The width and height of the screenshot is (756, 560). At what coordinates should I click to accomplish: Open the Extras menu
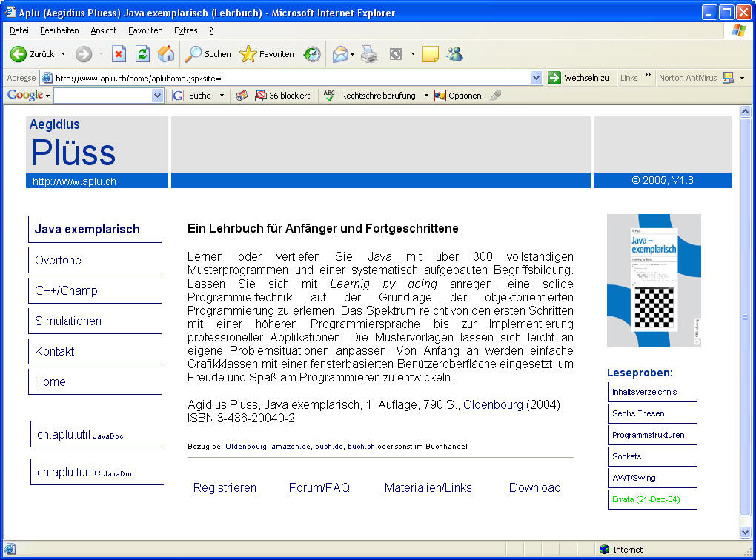[185, 30]
